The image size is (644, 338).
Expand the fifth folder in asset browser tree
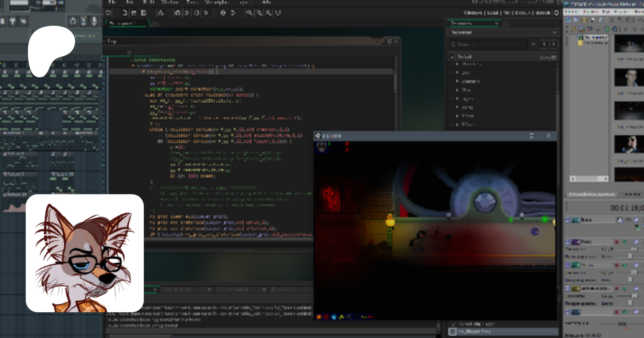[x=457, y=99]
